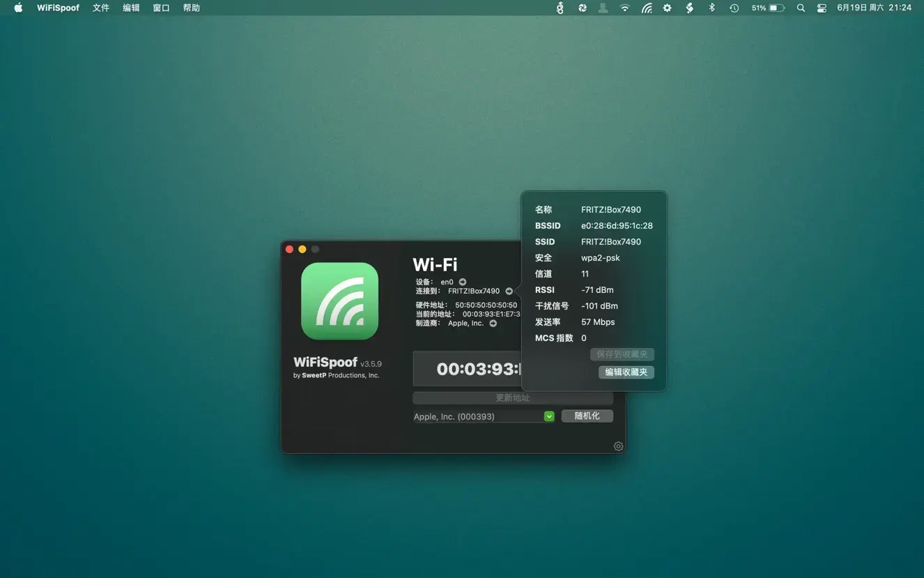Click the 随机化 button
924x578 pixels.
[x=587, y=416]
